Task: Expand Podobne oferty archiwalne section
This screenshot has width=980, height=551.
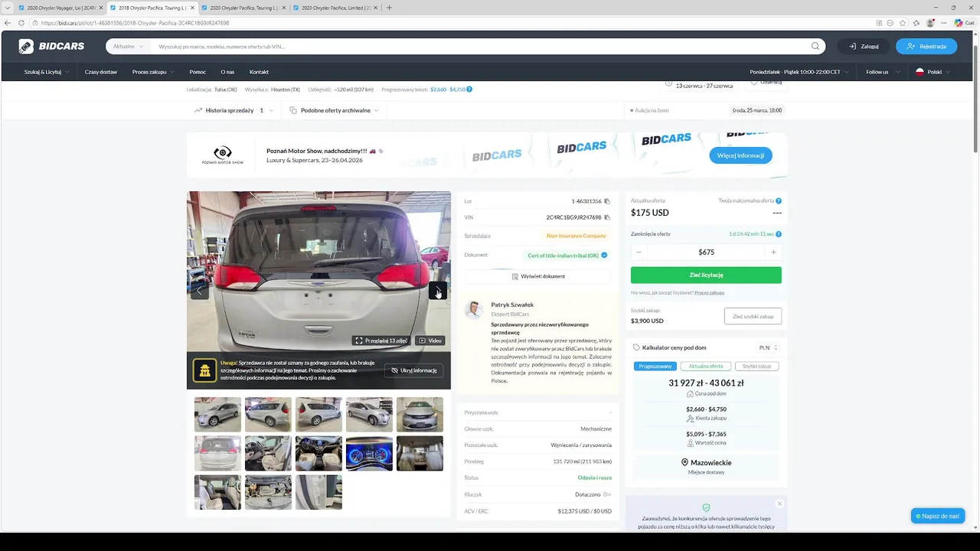Action: click(335, 110)
